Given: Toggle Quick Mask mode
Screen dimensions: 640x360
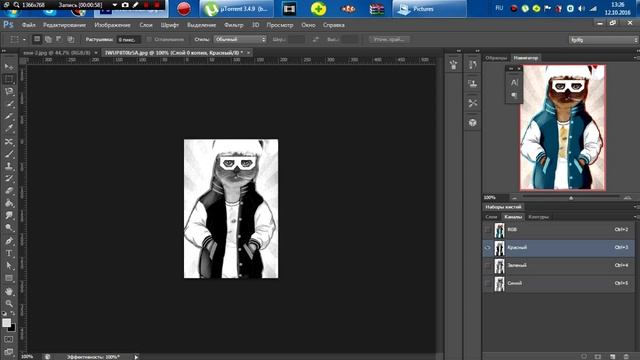Looking at the screenshot, I should (x=9, y=340).
